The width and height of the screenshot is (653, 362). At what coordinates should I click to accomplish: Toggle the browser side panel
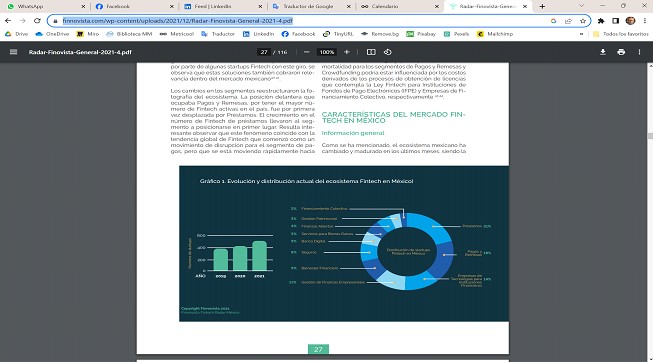(616, 21)
